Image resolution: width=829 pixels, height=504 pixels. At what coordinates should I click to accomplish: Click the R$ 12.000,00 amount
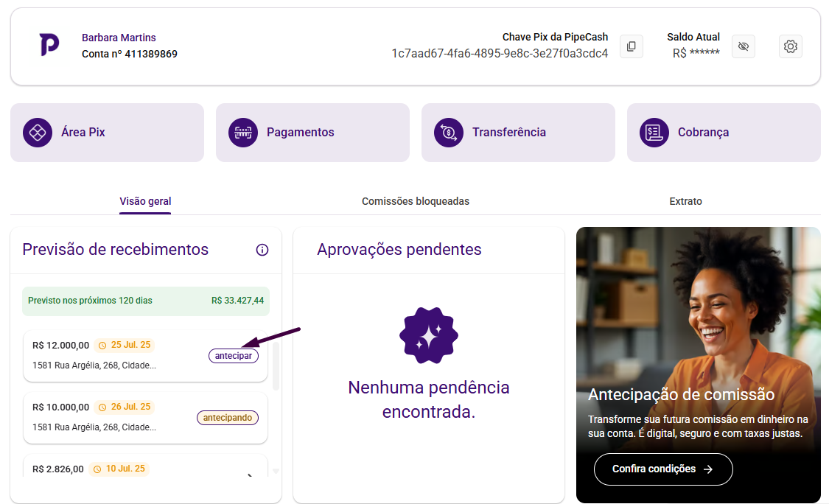click(x=61, y=346)
